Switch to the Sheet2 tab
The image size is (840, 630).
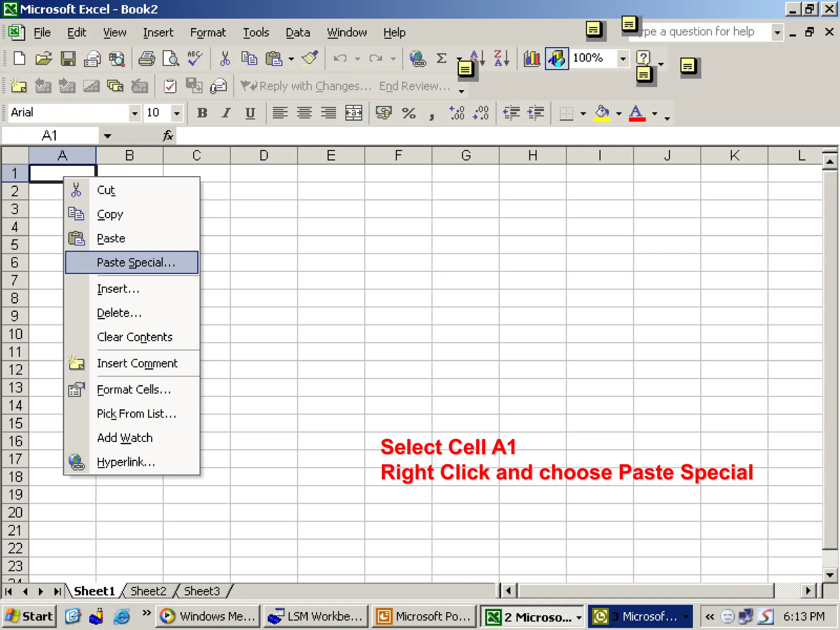[148, 591]
